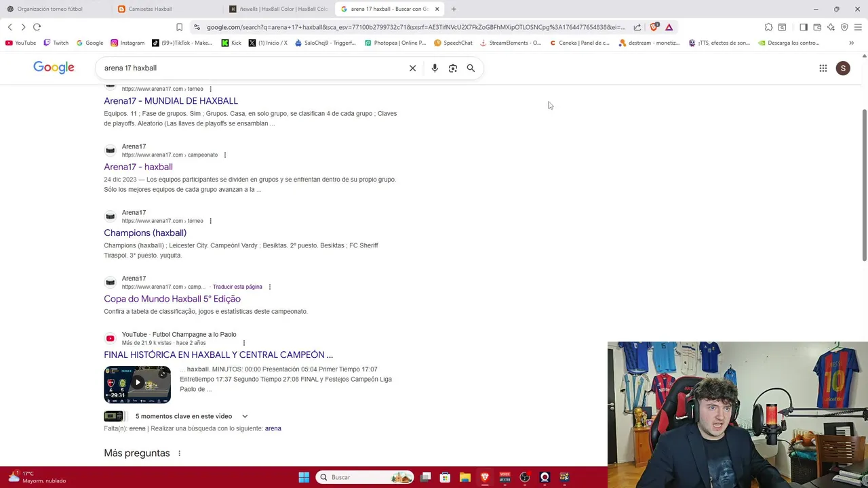Viewport: 868px width, 488px height.
Task: Open the Google account avatar
Action: point(843,68)
